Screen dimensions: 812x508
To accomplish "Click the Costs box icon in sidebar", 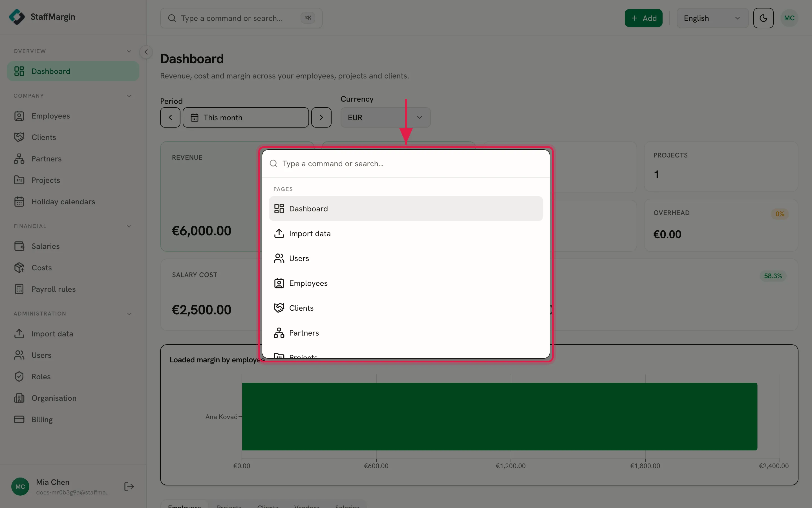I will [x=19, y=268].
